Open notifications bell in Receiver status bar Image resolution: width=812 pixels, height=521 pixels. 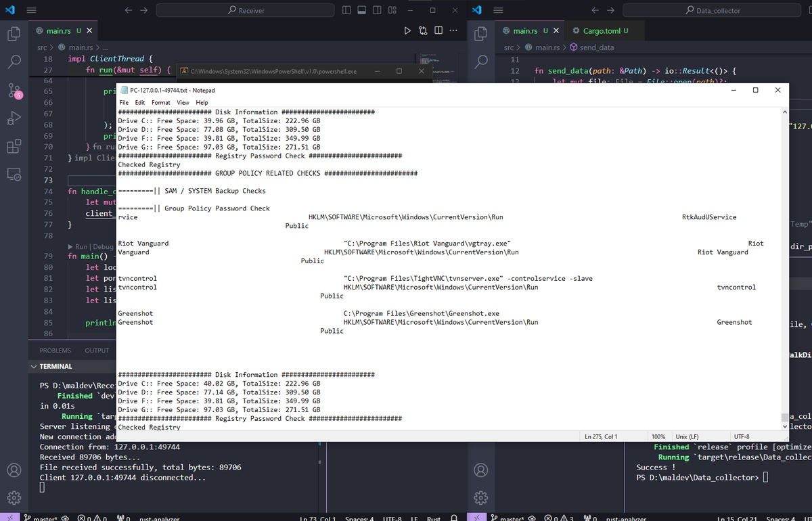(455, 518)
